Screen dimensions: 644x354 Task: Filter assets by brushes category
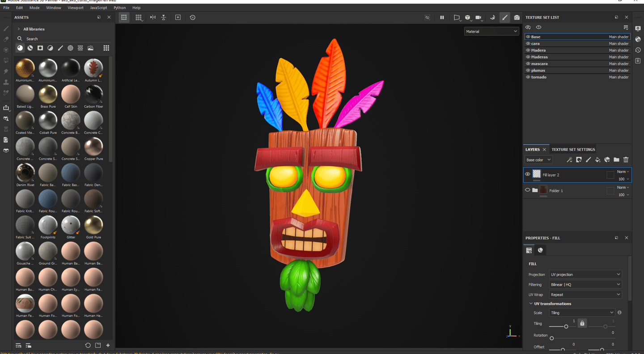(x=60, y=48)
